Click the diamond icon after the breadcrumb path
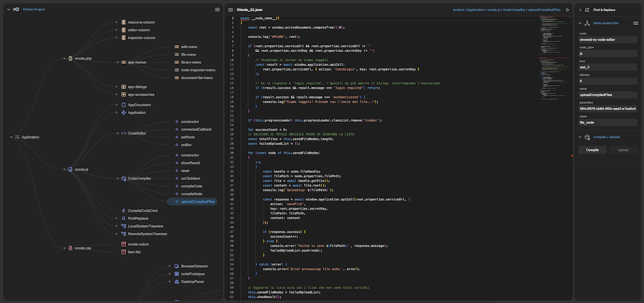 [x=567, y=10]
